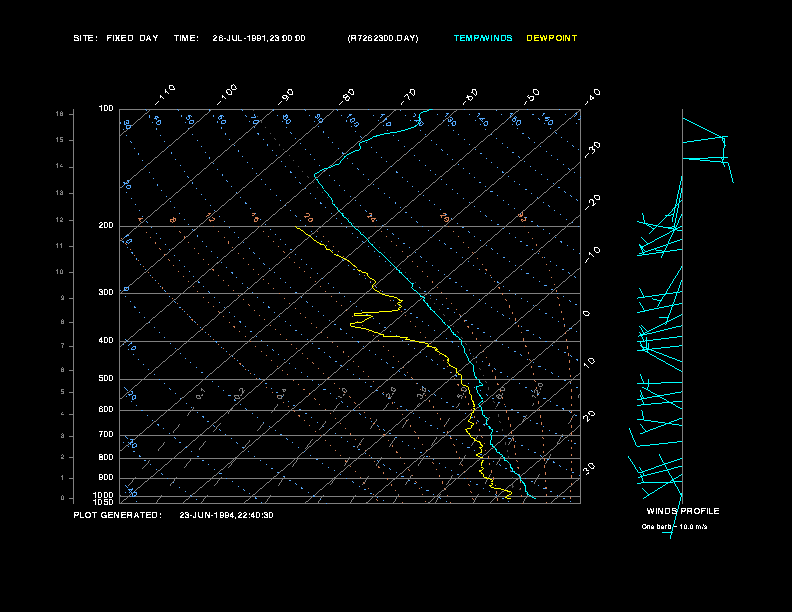Screen dimensions: 792x612
Task: Click the 12 km mark on height axis
Action: (60, 220)
